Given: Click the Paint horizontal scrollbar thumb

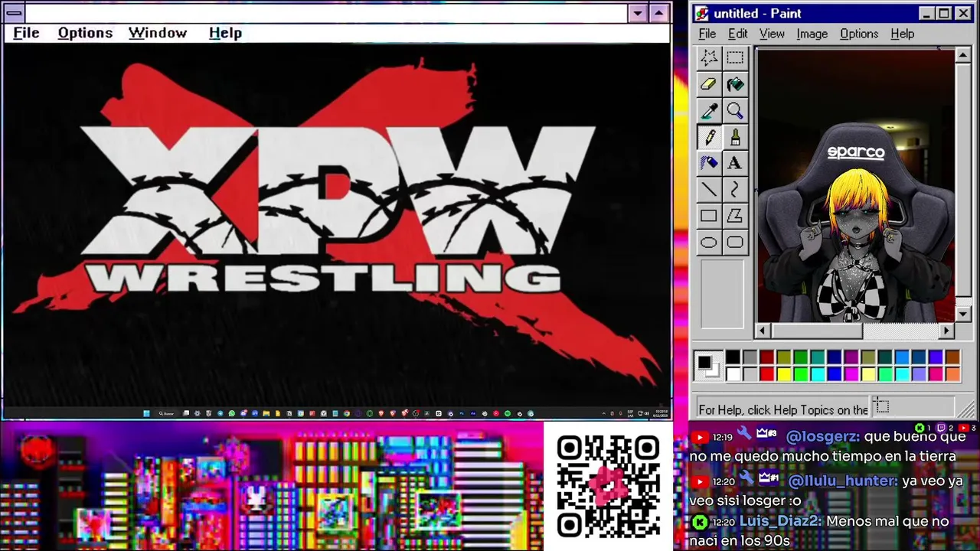Looking at the screenshot, I should click(817, 331).
